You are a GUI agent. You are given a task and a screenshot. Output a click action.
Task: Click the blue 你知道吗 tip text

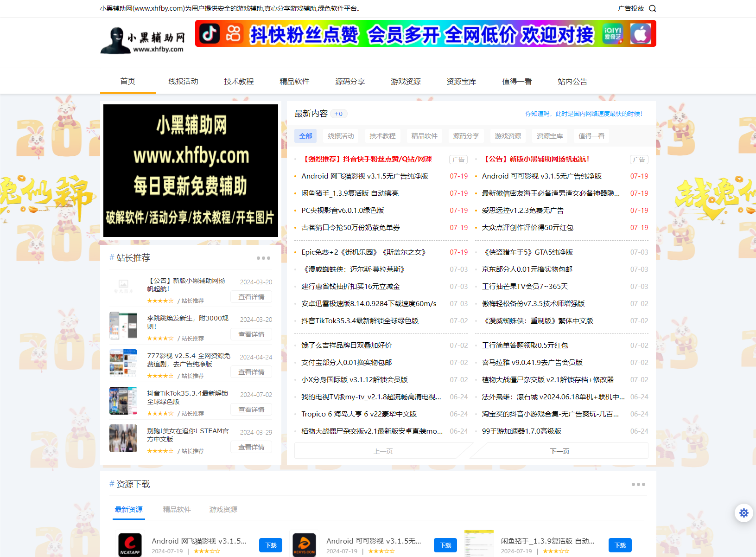point(584,114)
